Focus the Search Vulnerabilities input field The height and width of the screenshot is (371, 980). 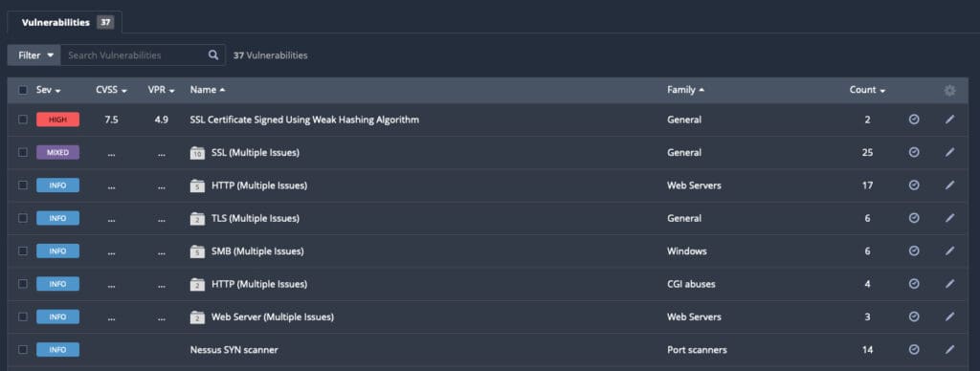click(136, 55)
